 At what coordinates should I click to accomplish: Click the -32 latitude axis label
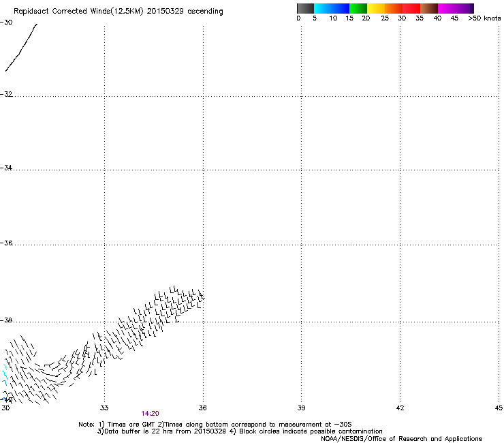[6, 94]
